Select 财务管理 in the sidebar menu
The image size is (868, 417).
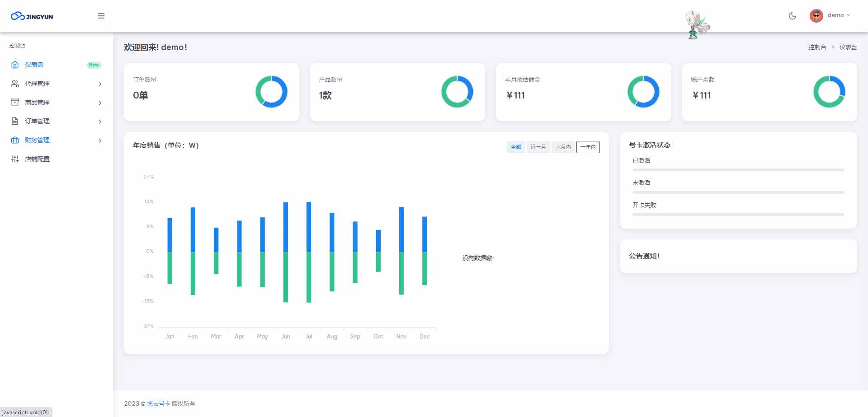[37, 140]
